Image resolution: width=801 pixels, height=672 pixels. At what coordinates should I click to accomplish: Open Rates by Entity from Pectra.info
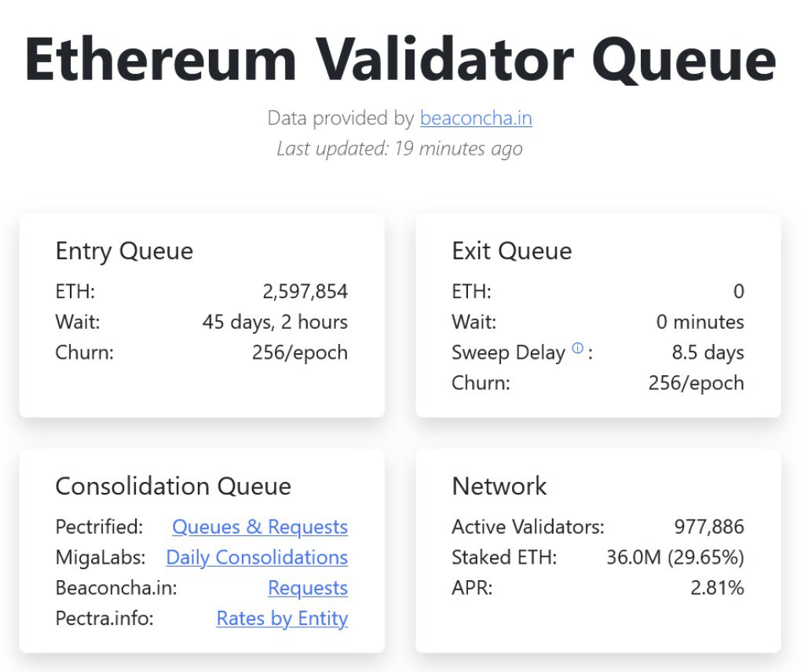point(282,619)
